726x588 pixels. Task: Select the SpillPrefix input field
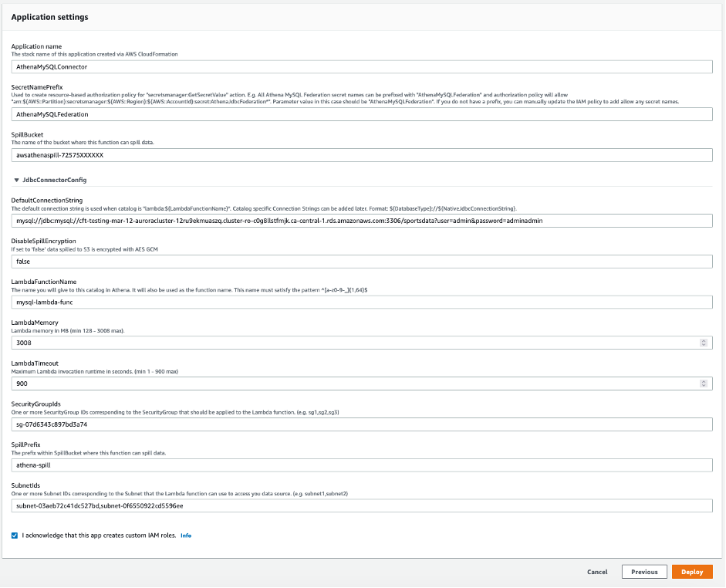(x=362, y=465)
